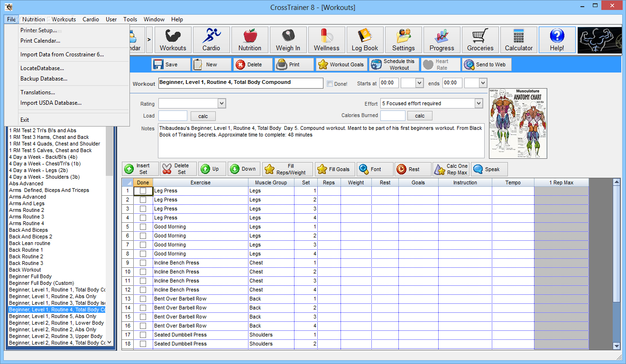Click the Rest timer button
This screenshot has width=626, height=364.
413,169
